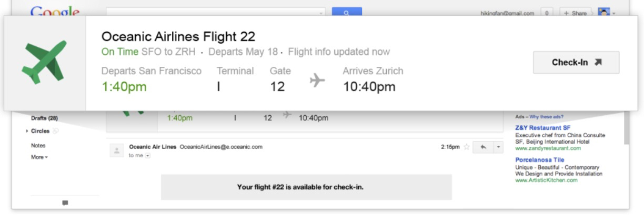Click the chat bubble icon in sidebar
This screenshot has height=221, width=644.
tap(65, 203)
